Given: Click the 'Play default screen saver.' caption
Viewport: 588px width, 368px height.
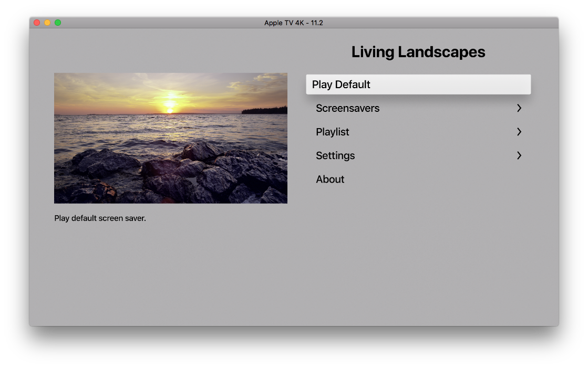Looking at the screenshot, I should 100,218.
